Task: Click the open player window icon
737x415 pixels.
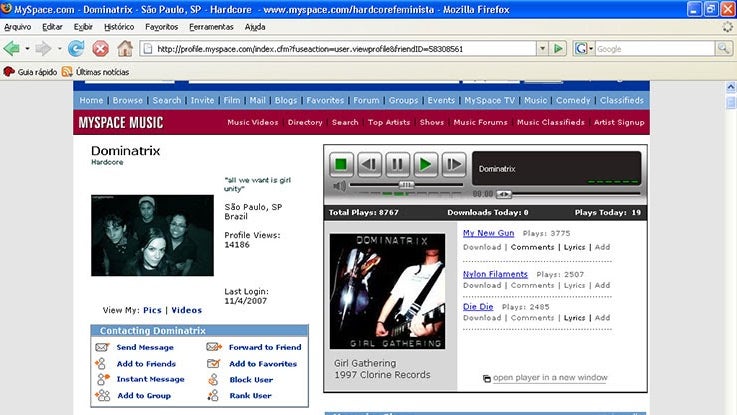Action: point(487,379)
